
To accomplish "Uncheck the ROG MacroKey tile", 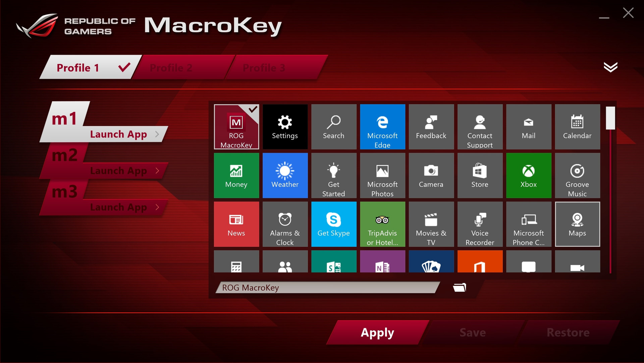I will (236, 127).
